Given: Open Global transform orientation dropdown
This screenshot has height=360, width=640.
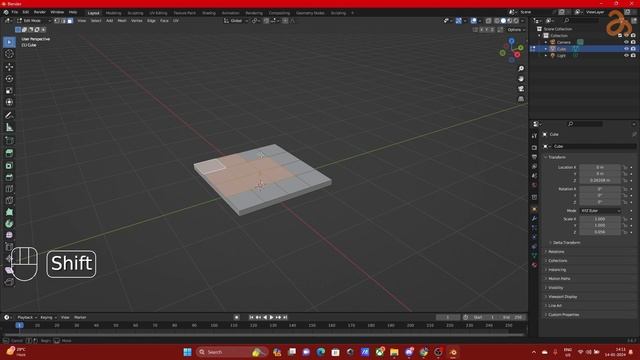Looking at the screenshot, I should tap(236, 21).
